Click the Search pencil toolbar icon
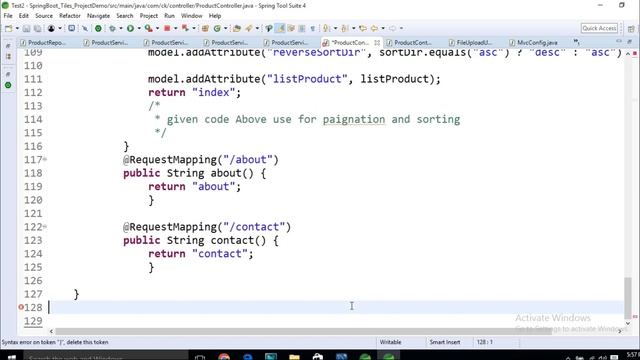Viewport: 640px width, 360px height. click(x=249, y=28)
